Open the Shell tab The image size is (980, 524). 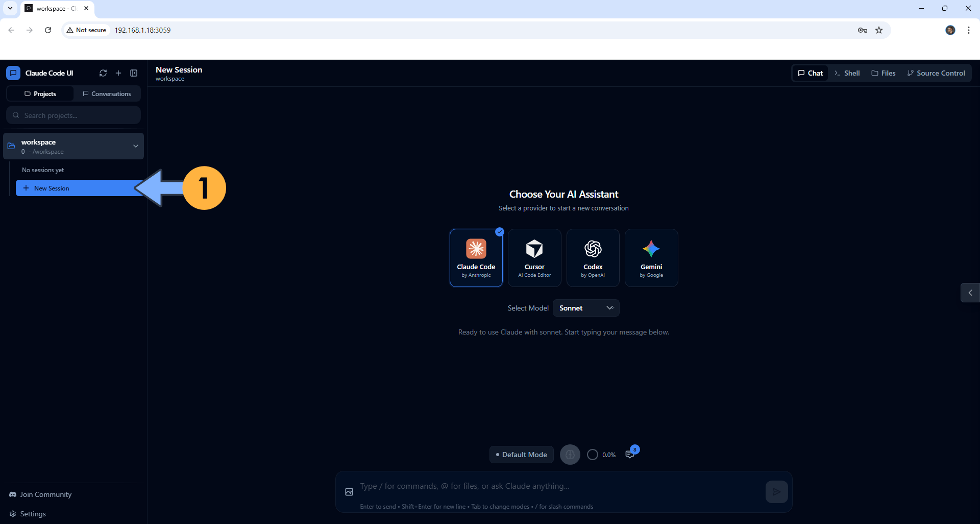(847, 73)
